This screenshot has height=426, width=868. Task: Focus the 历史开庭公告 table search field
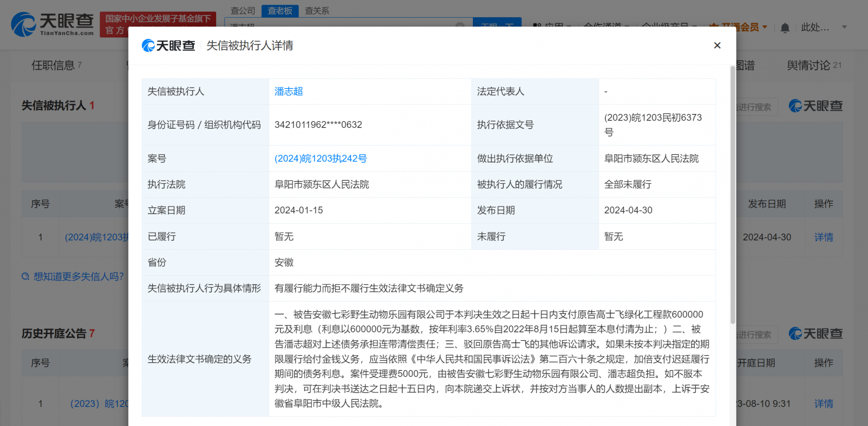tap(757, 335)
